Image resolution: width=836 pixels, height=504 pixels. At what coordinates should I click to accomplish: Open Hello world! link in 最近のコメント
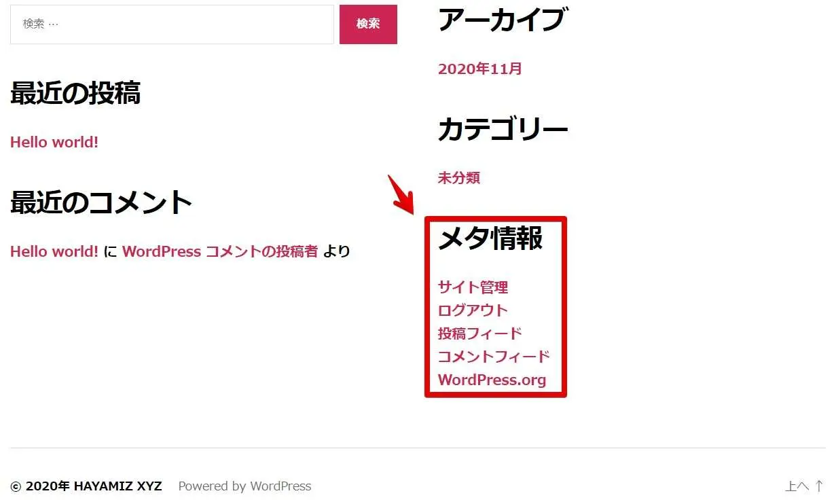(54, 252)
